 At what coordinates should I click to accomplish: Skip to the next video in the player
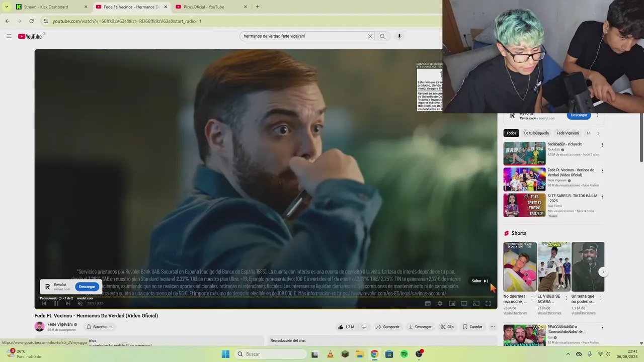coord(68,303)
